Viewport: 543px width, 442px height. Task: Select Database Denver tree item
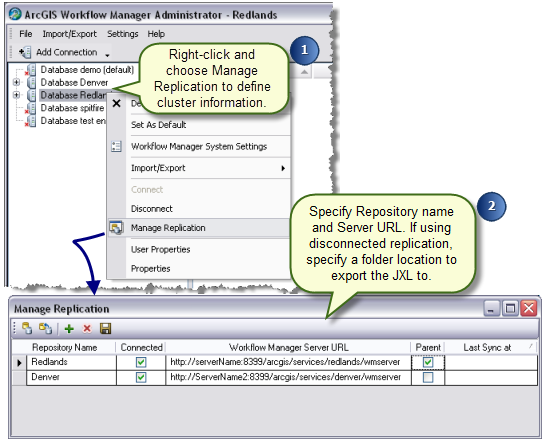[x=74, y=82]
